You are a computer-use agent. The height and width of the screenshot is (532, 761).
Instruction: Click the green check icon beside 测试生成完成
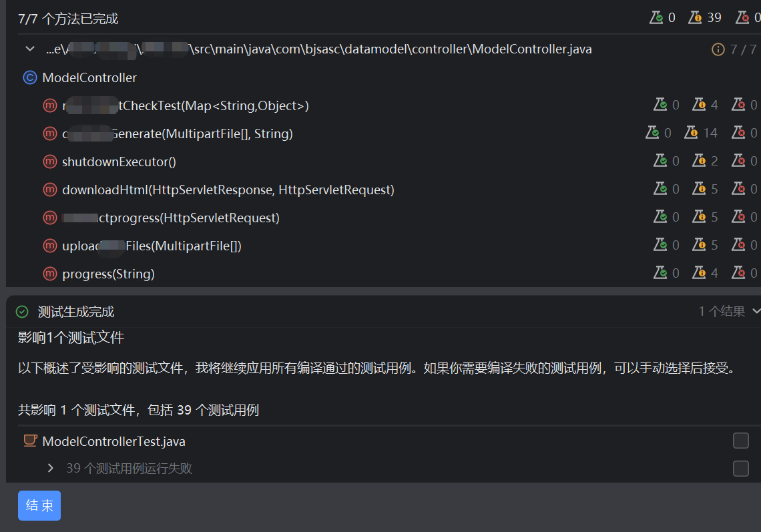click(x=23, y=310)
